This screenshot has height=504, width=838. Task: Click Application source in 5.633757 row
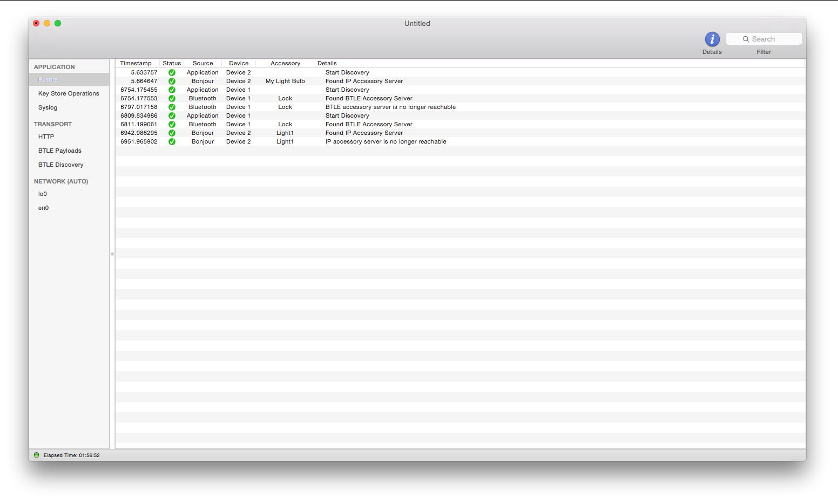tap(202, 72)
